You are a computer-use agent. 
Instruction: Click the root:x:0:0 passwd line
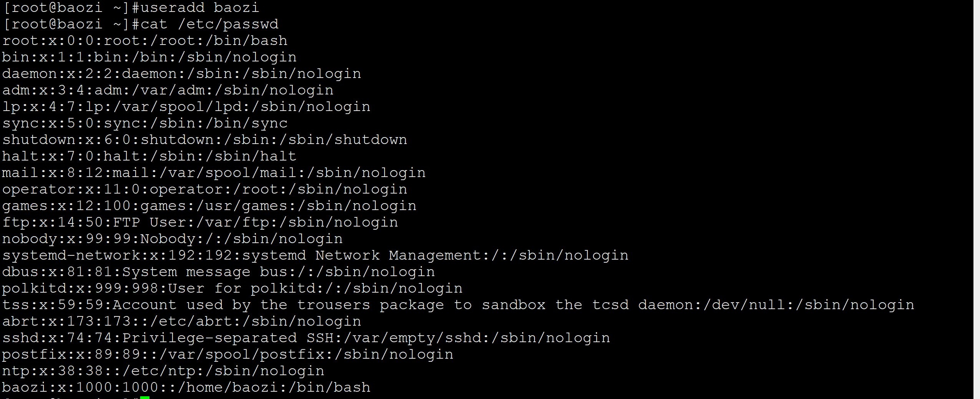(145, 40)
